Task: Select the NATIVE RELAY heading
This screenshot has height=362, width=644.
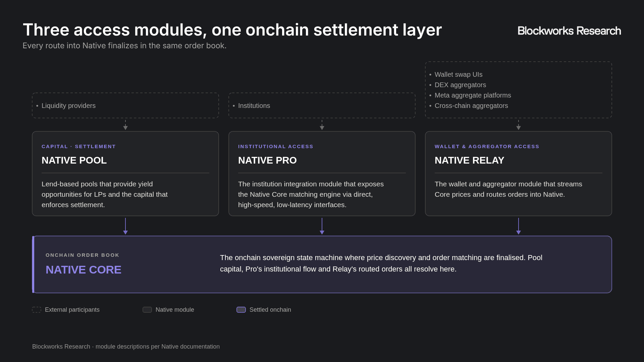Action: point(469,160)
